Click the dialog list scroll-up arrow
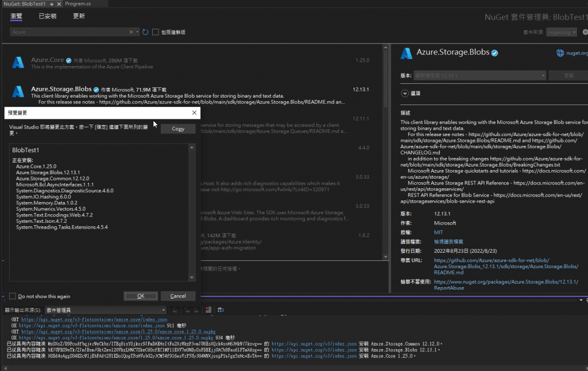 pos(192,148)
